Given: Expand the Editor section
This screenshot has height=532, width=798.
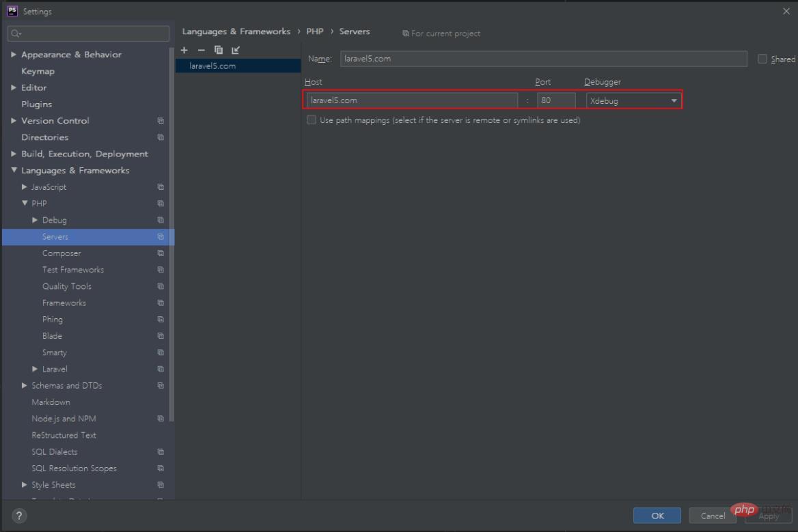Looking at the screenshot, I should tap(14, 87).
